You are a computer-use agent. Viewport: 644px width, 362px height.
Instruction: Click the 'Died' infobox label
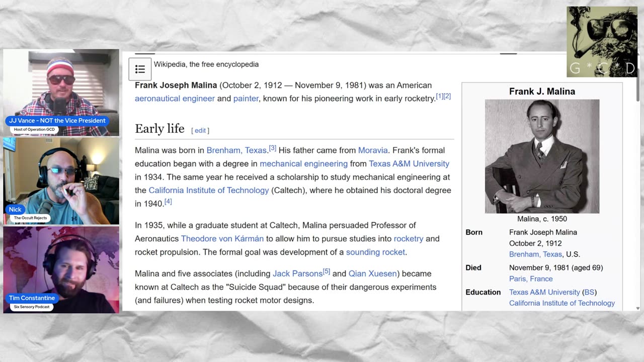473,268
